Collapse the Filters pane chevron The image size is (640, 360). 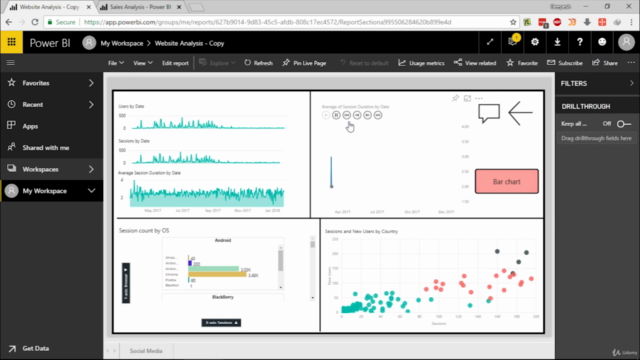tap(631, 83)
